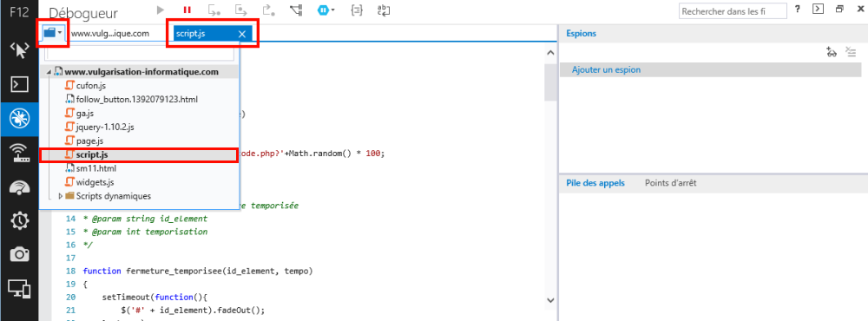Click 'Ajouter un espion' row
The height and width of the screenshot is (321, 868).
(711, 69)
